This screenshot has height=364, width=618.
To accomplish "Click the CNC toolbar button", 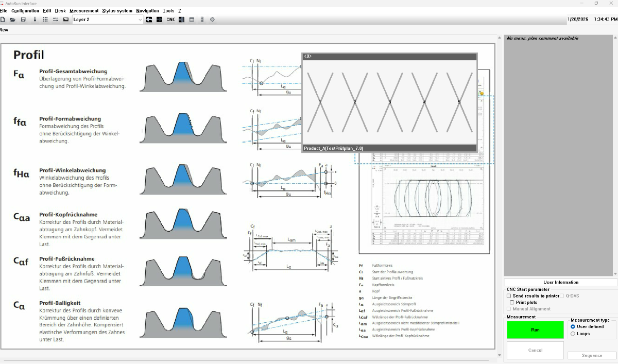I will [170, 20].
